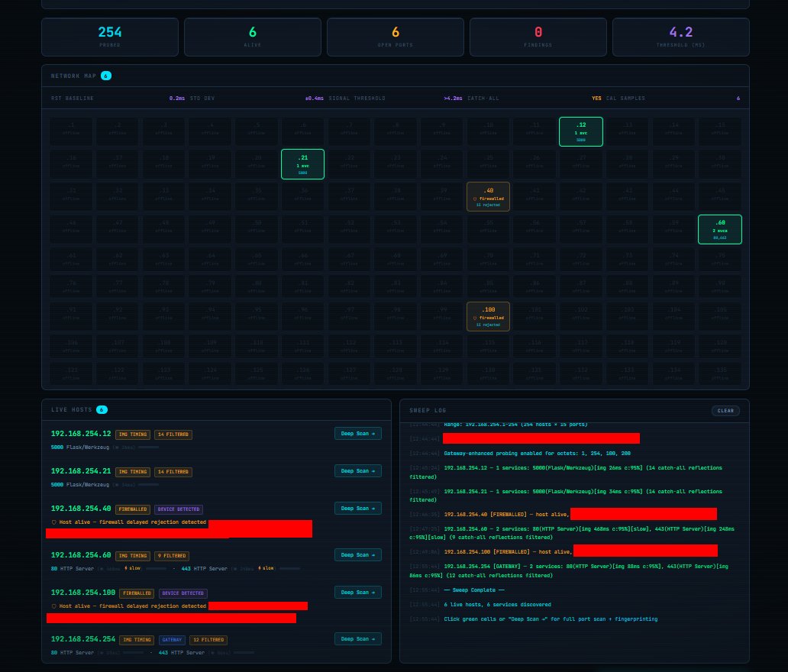Click timing bar for port 5000 on 192.168.254.21
788x672 pixels.
pos(149,485)
